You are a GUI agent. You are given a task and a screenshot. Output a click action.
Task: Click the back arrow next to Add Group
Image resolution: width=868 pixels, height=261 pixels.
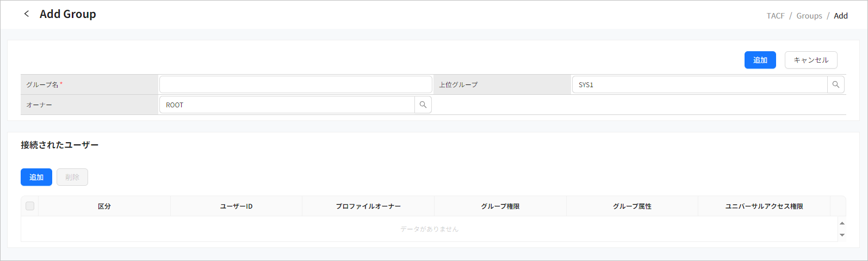click(26, 14)
